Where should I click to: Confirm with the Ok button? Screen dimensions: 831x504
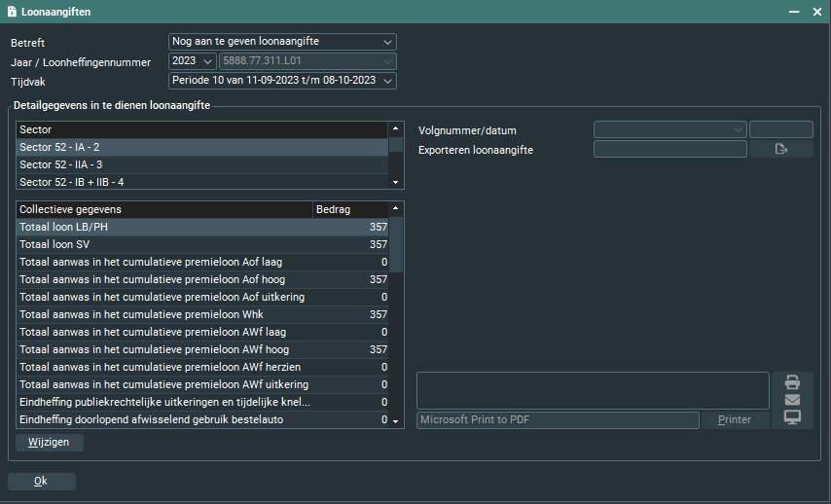(41, 481)
